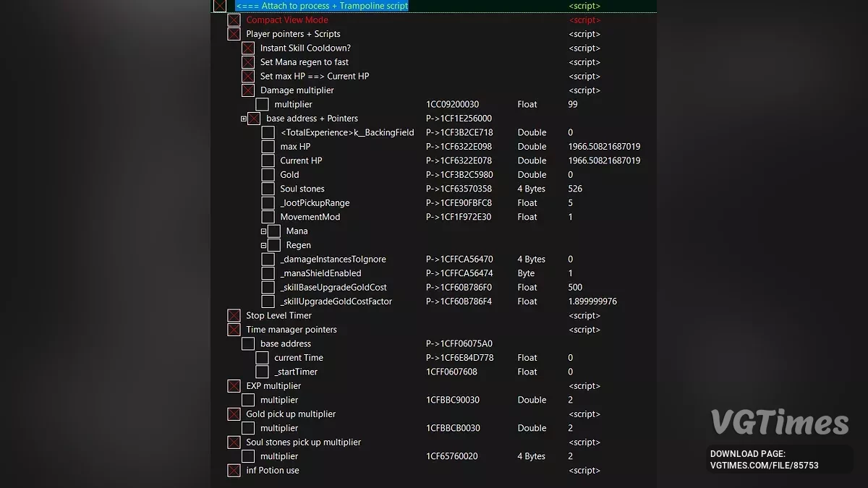Click address 1CF65760020

tap(452, 457)
